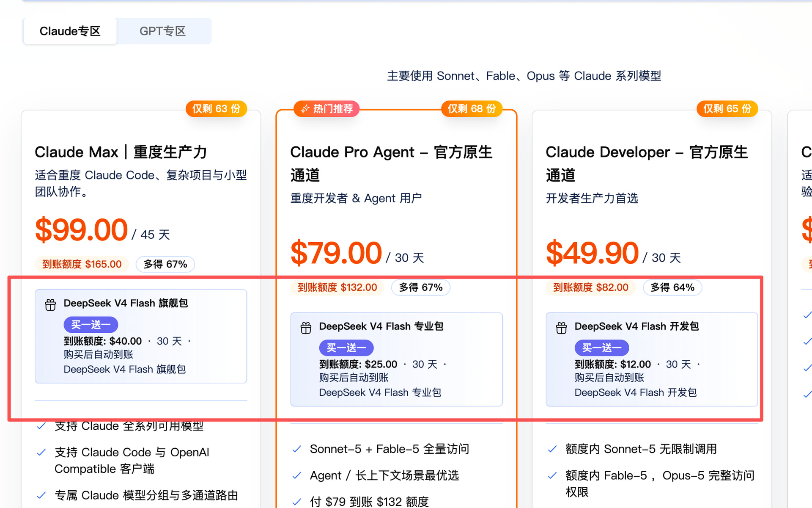Click the 仅剩 63 份 stock badge
Viewport: 812px width, 508px height.
point(217,109)
